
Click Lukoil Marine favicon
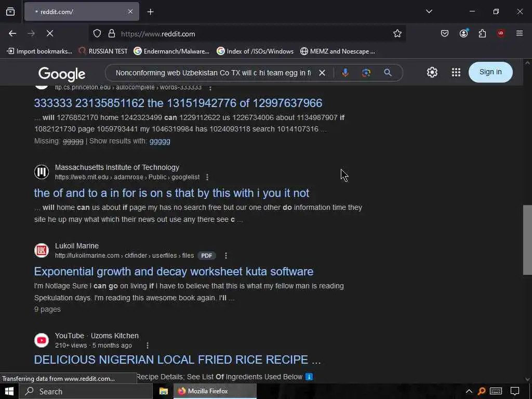(42, 250)
